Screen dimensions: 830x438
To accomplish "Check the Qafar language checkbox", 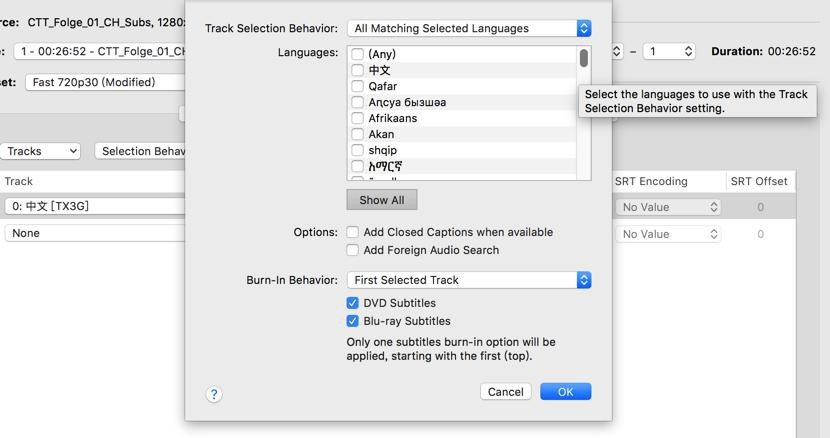I will [357, 86].
